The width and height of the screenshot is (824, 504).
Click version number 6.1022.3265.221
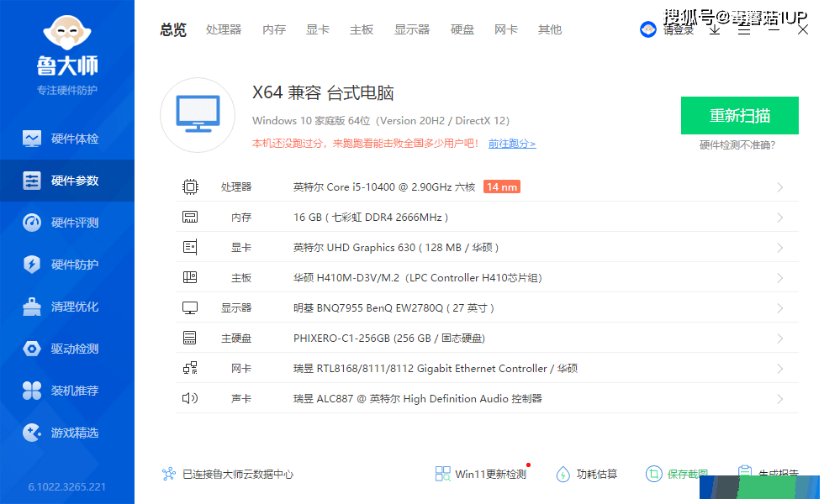point(67,486)
